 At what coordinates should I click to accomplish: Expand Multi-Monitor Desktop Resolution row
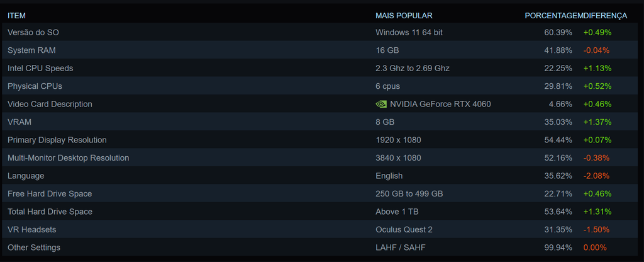coord(68,158)
